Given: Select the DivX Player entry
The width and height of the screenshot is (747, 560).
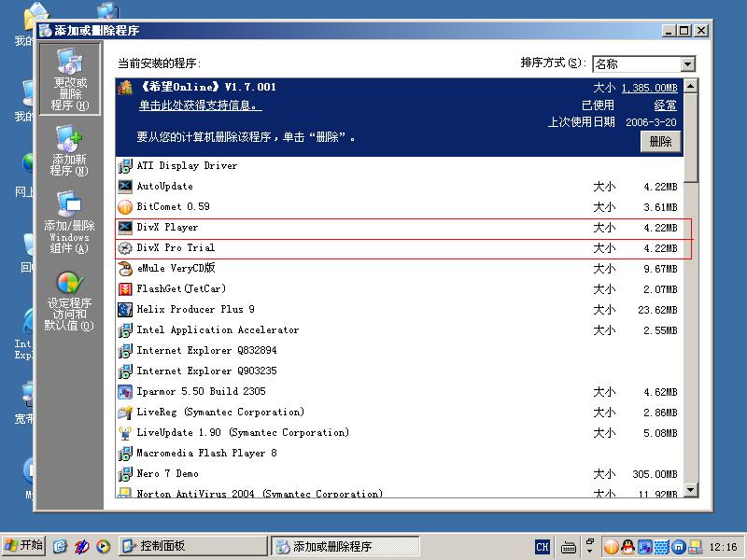Looking at the screenshot, I should (x=400, y=227).
